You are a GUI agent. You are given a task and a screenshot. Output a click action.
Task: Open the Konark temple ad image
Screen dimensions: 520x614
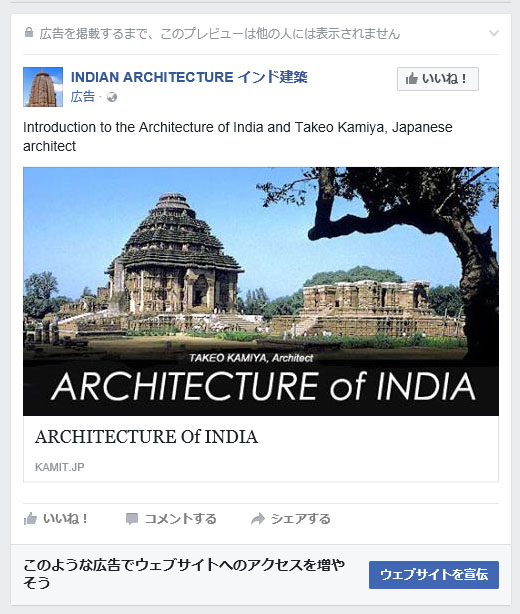(261, 291)
